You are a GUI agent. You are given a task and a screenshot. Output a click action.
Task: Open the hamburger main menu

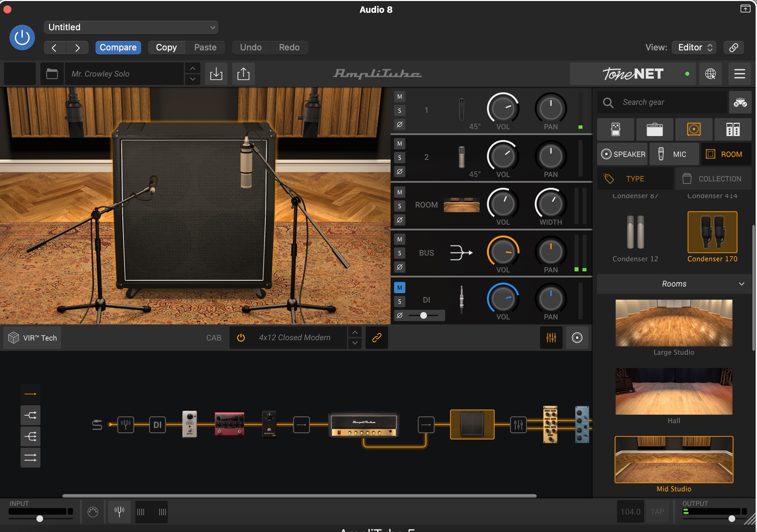740,74
